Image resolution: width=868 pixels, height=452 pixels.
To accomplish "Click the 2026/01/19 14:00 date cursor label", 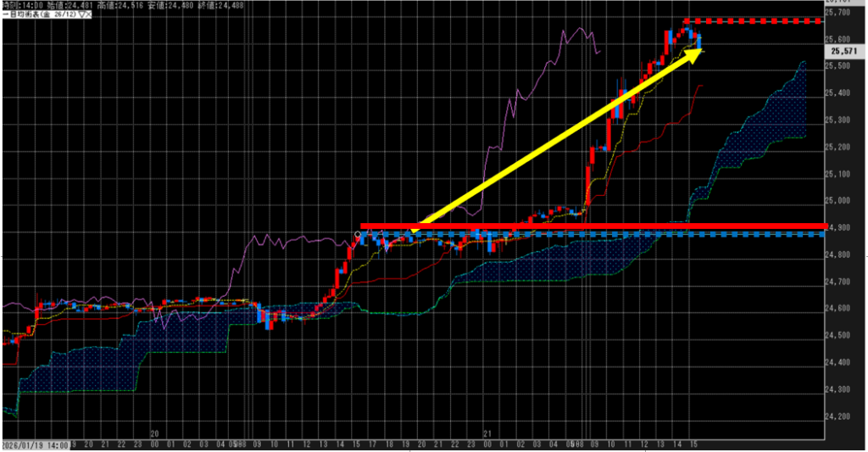I will [x=34, y=444].
